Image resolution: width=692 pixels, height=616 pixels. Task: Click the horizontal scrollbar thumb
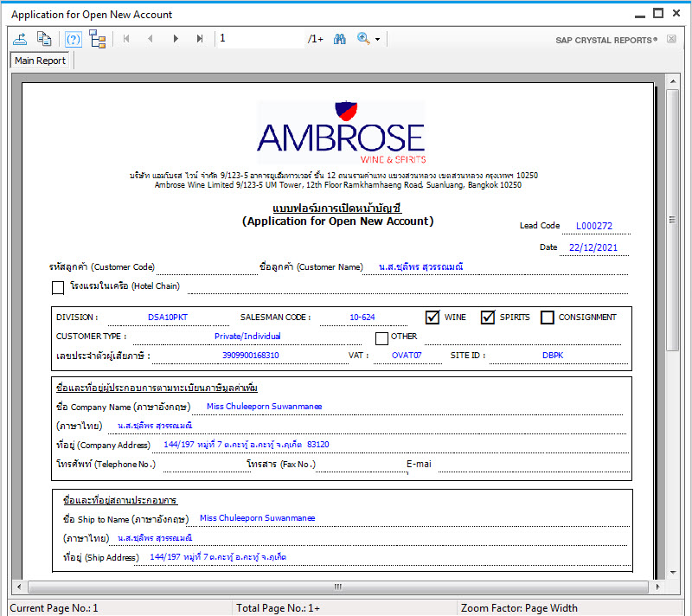point(338,587)
